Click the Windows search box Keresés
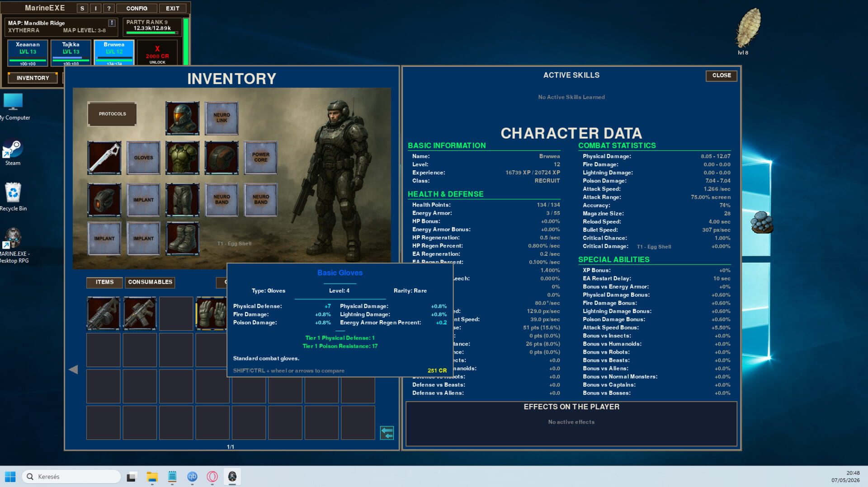Screen dimensions: 868x487 coord(71,477)
